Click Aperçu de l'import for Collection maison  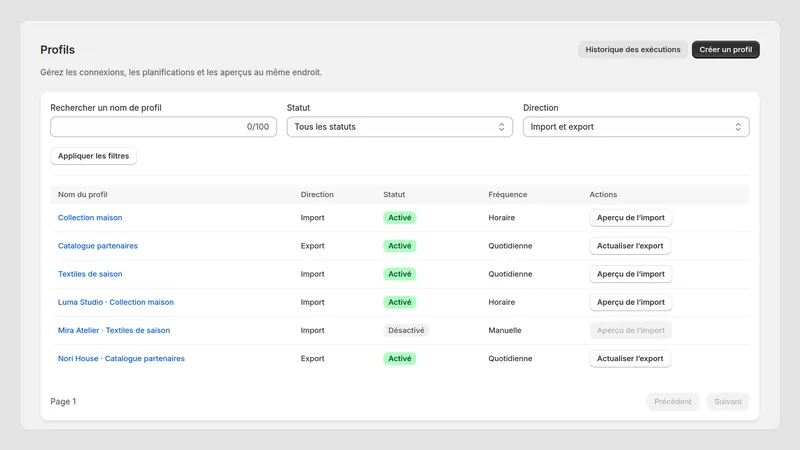631,217
